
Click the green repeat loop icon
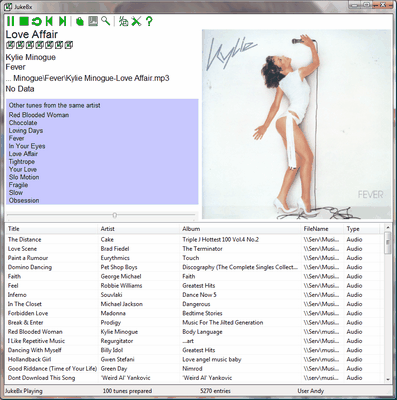pos(37,21)
